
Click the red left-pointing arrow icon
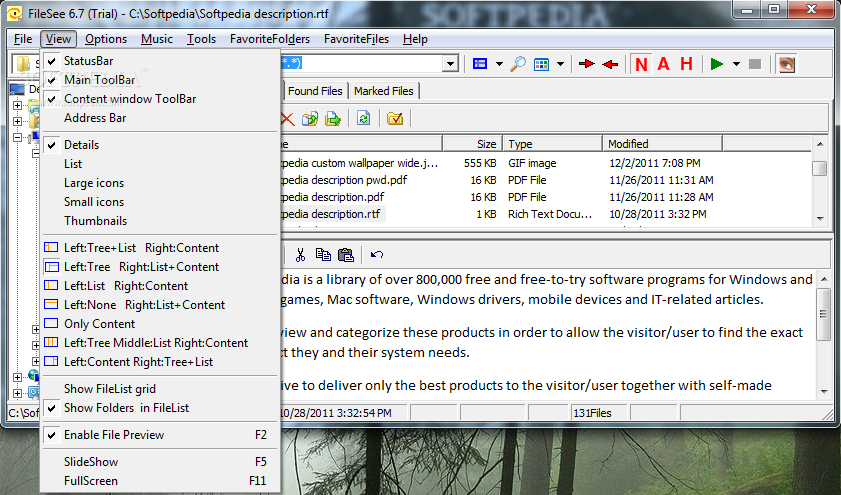click(x=610, y=64)
